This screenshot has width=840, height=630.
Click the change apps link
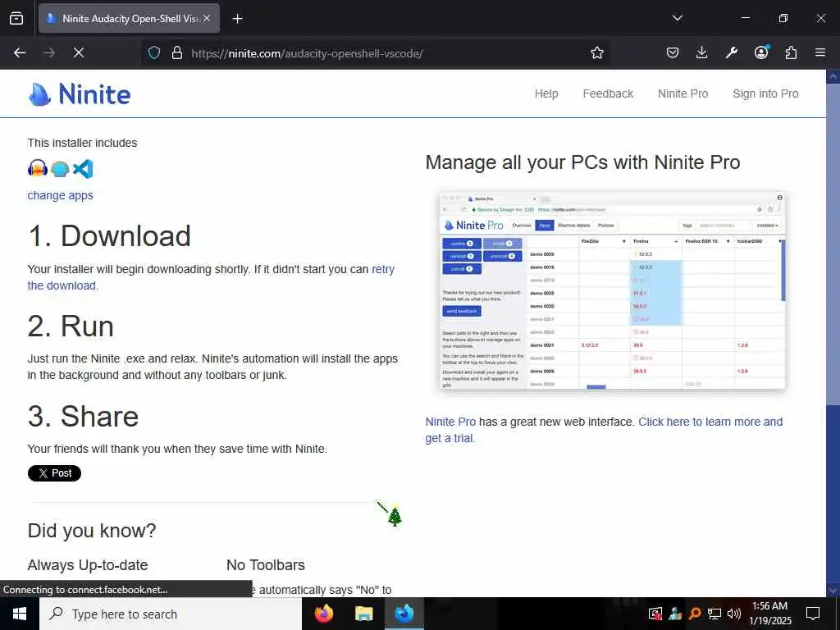[61, 195]
